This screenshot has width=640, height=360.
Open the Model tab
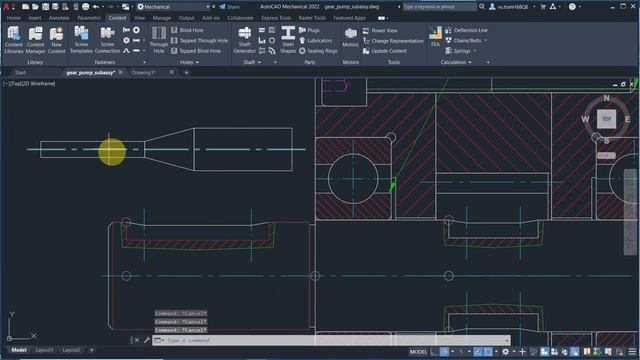point(19,350)
